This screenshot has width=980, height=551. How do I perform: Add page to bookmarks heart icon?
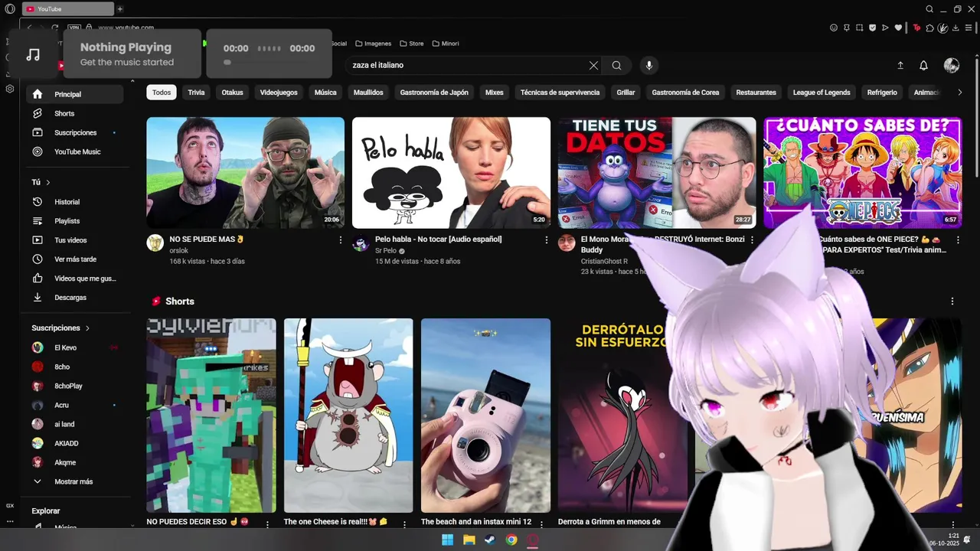tap(899, 28)
